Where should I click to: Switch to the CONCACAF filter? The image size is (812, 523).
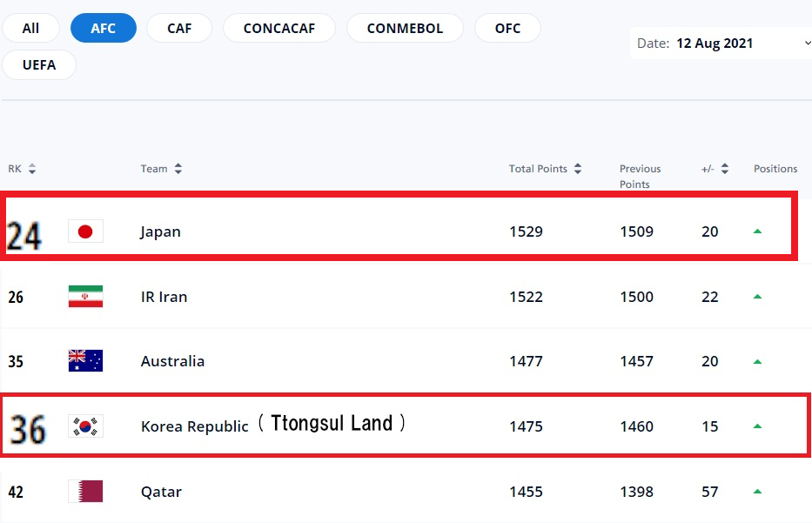[278, 28]
